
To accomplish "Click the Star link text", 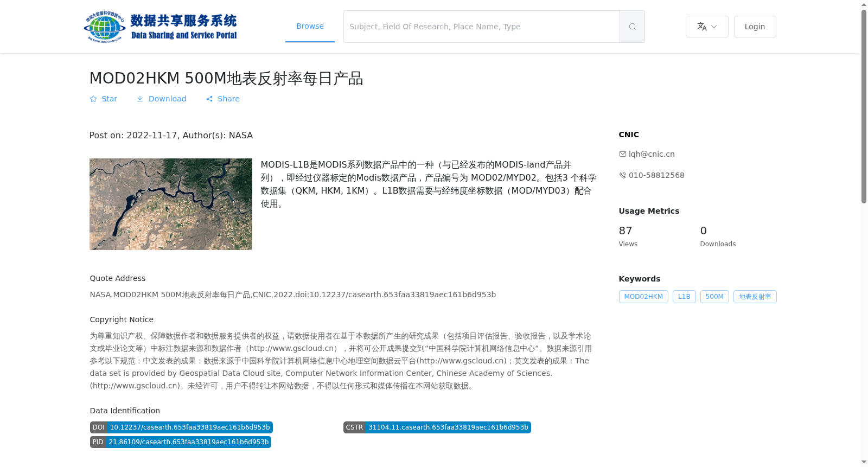I will click(110, 99).
